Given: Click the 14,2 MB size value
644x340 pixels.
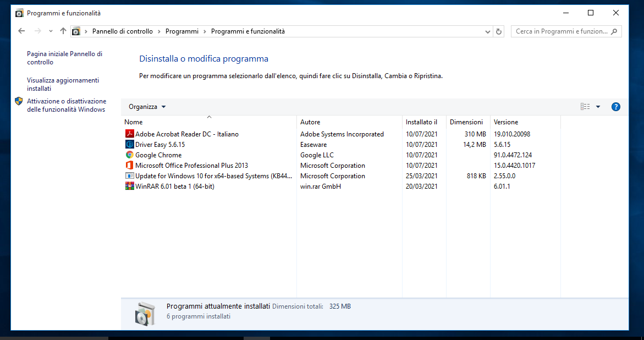Looking at the screenshot, I should [x=474, y=145].
